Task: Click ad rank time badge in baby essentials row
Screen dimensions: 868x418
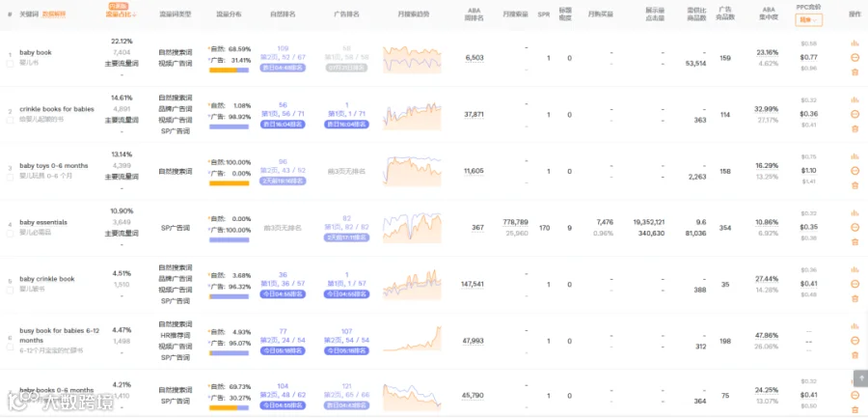Action: 346,237
